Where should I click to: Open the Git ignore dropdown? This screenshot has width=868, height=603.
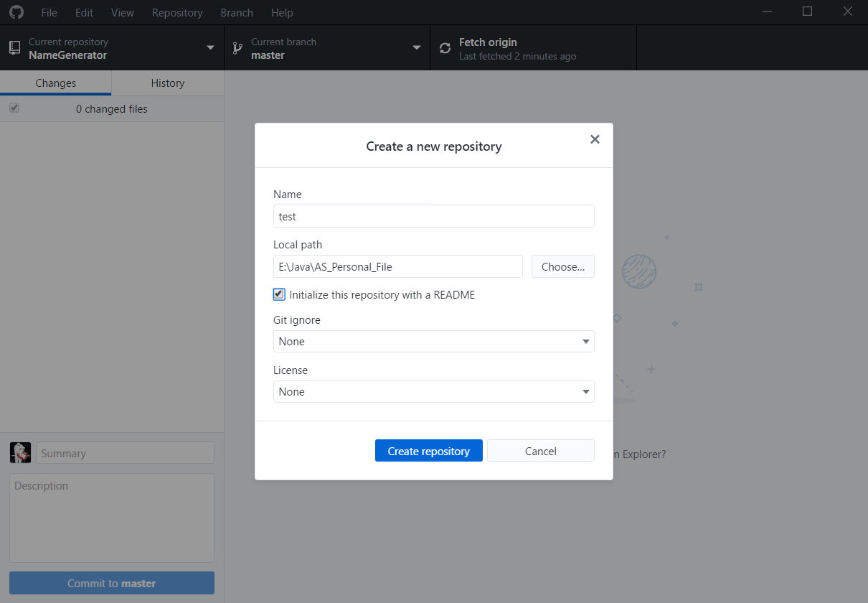pyautogui.click(x=434, y=341)
